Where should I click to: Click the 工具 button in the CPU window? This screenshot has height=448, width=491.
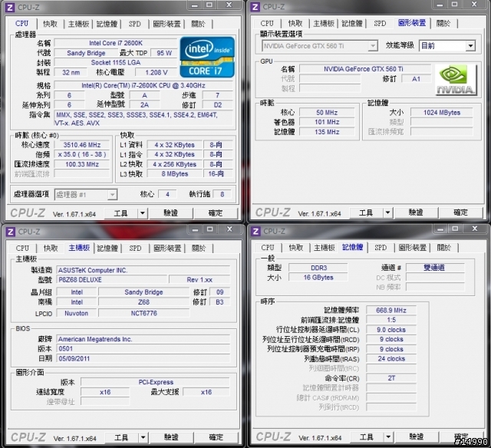[121, 213]
